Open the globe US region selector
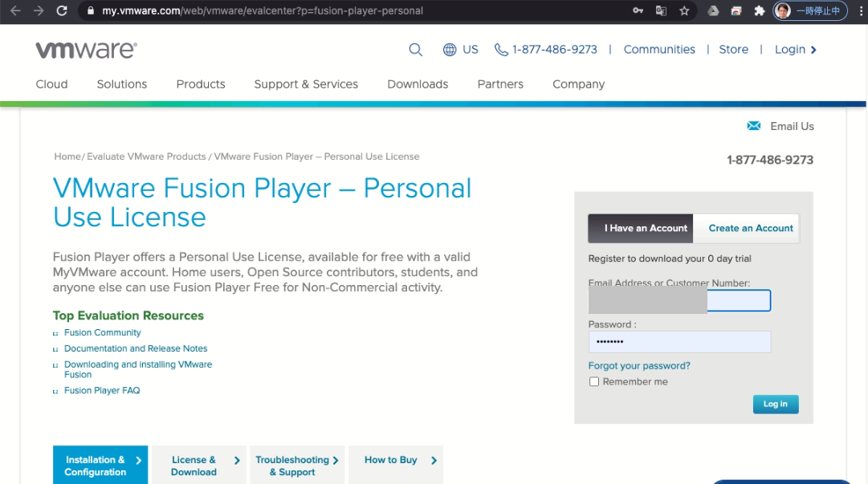 [460, 50]
